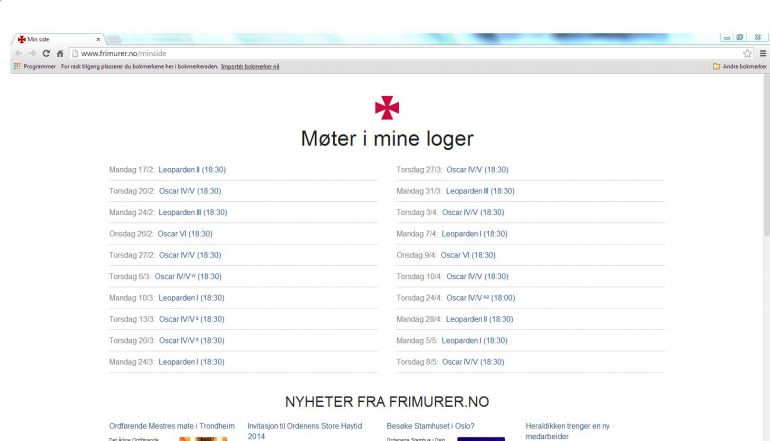The height and width of the screenshot is (441, 770).
Task: Click the Møter i mine loger heading
Action: 387,138
